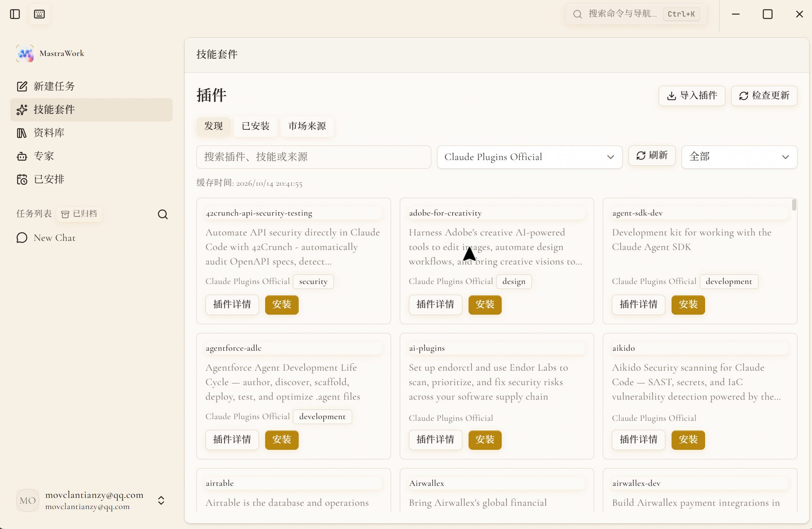Open the New Chat task
This screenshot has width=812, height=529.
coord(91,238)
